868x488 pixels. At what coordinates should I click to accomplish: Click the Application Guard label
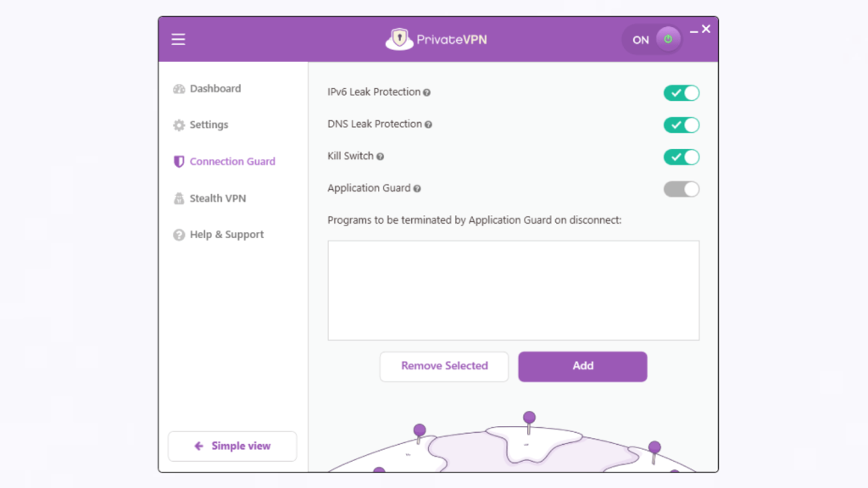[369, 188]
